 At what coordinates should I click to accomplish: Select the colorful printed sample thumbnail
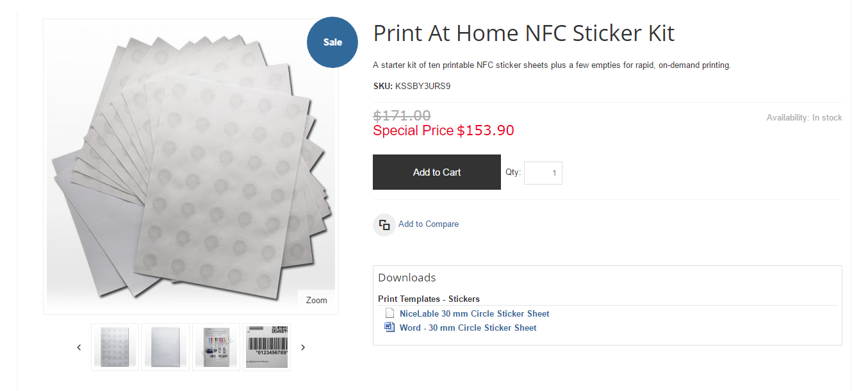(216, 347)
